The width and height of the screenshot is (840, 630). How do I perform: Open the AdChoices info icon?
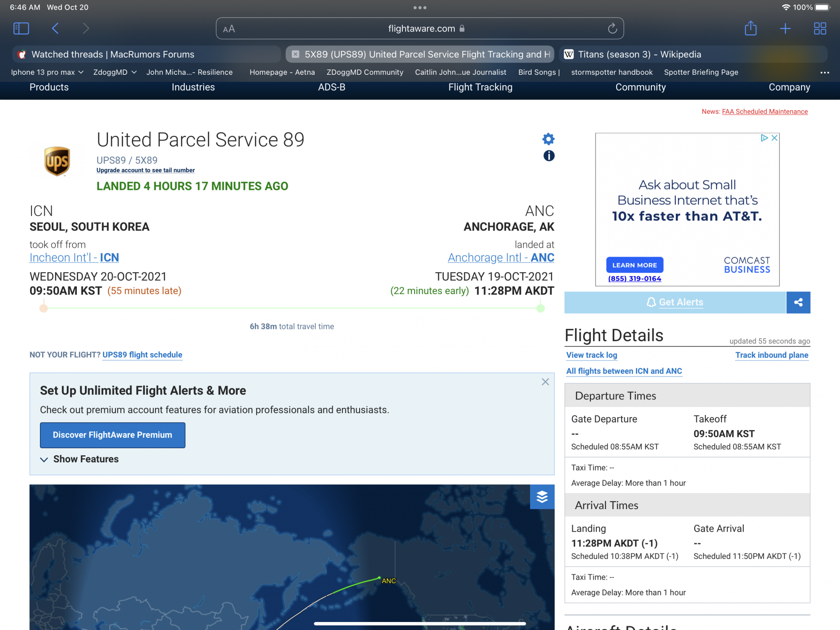click(x=764, y=138)
